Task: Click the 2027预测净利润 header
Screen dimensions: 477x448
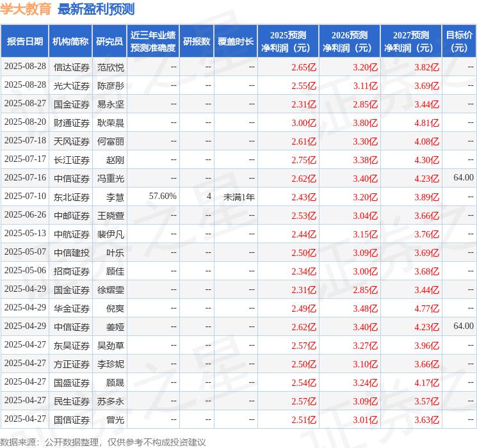Action: tap(411, 42)
